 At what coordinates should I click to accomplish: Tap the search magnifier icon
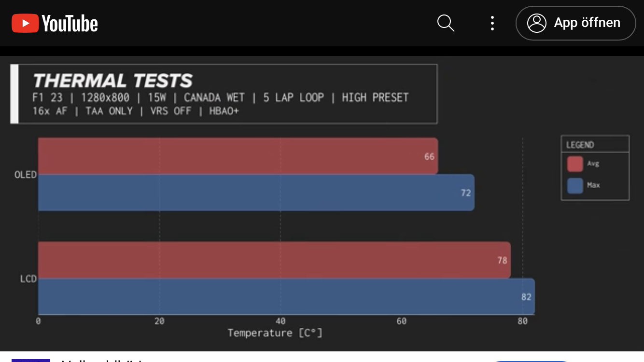pos(446,23)
